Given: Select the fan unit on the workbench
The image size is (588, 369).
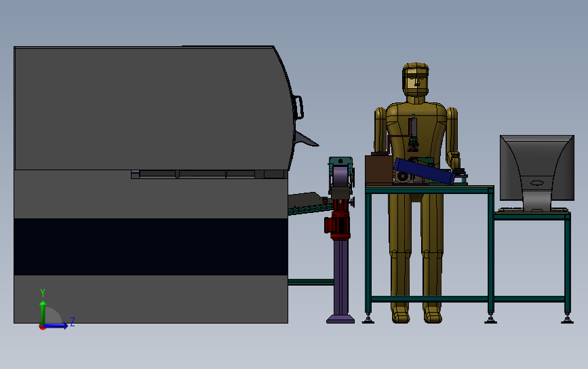Looking at the screenshot, I should (x=404, y=176).
